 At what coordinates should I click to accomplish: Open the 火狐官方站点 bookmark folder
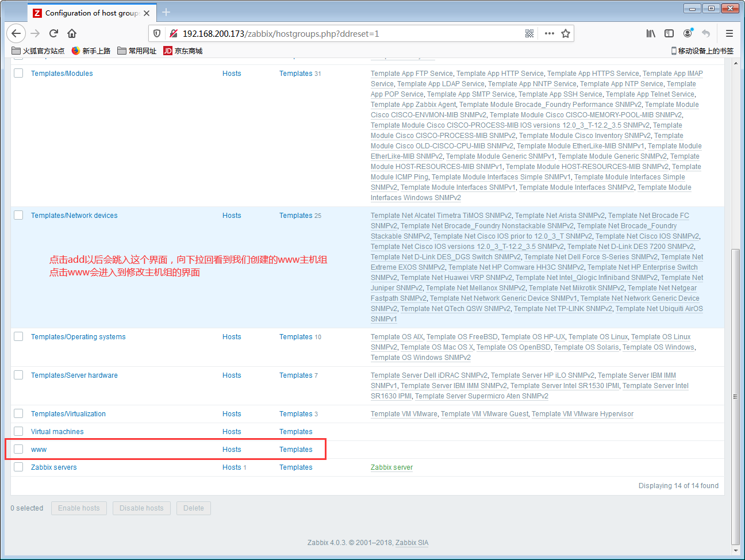(38, 51)
